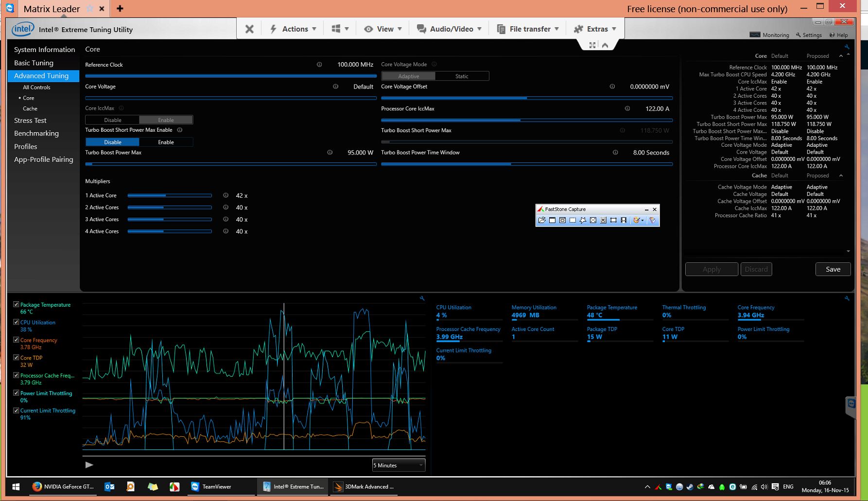Open file in FastStone Capture toolbar
Viewport: 868px width, 501px height.
click(542, 220)
